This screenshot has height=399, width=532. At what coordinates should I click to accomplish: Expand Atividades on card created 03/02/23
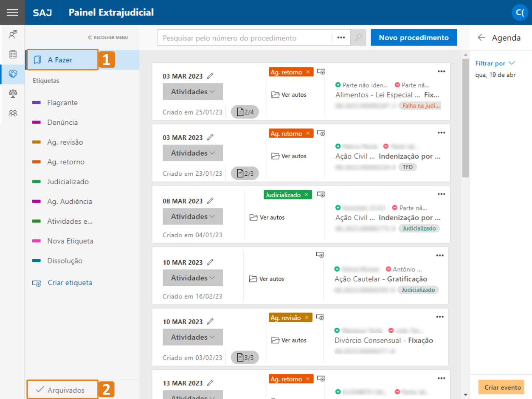(193, 337)
